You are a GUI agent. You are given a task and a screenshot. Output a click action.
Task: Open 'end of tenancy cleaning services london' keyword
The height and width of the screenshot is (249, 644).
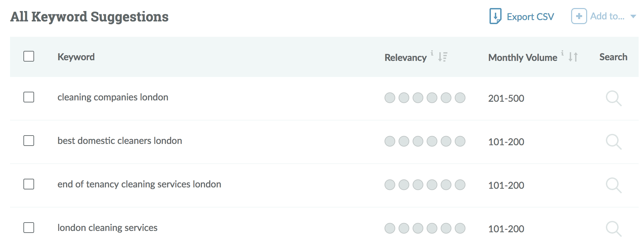(x=139, y=184)
